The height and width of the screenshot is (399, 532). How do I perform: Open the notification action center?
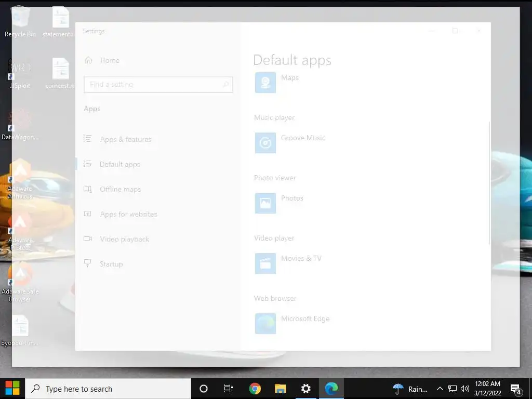[516, 389]
